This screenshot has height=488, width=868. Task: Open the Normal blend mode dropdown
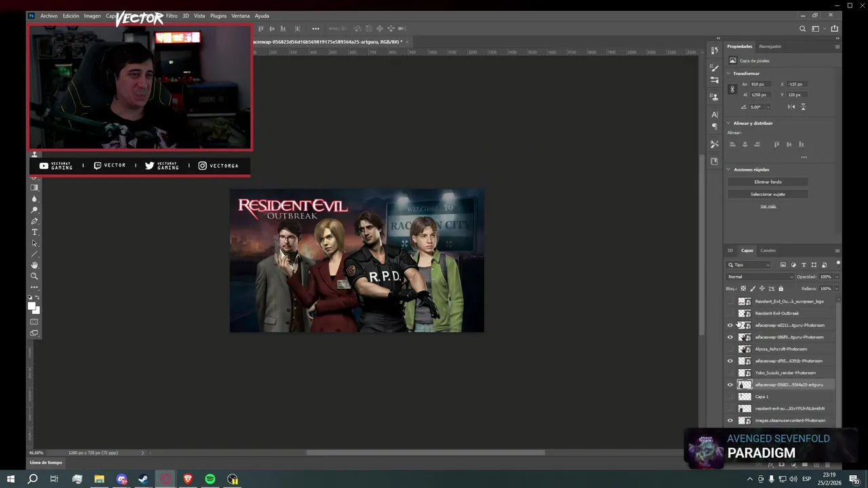(760, 277)
